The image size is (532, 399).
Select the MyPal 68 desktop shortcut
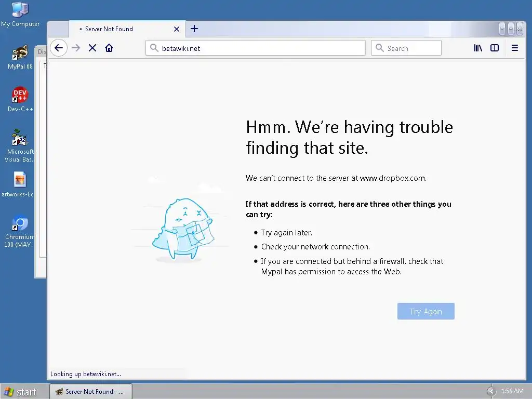pyautogui.click(x=20, y=57)
